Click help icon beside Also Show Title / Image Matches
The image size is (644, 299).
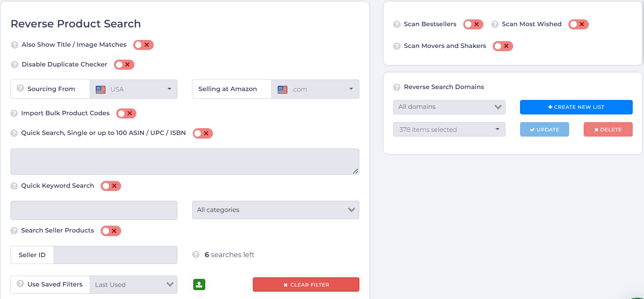pyautogui.click(x=14, y=45)
